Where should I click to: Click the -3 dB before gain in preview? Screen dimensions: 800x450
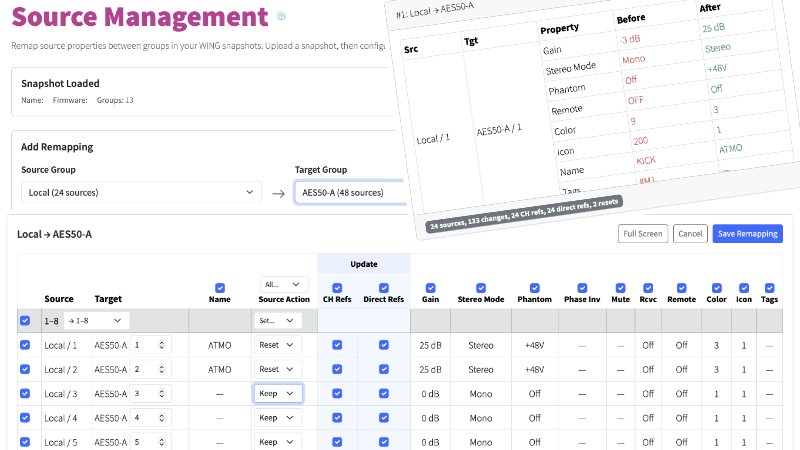click(x=630, y=39)
